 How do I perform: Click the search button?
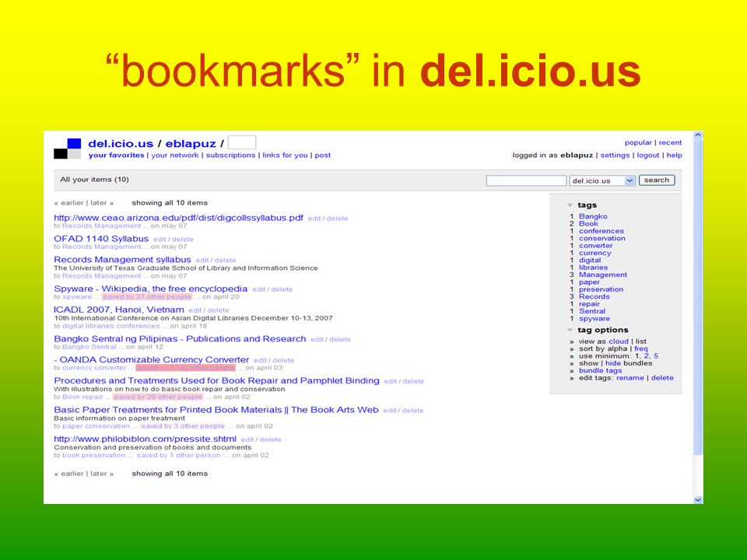657,180
